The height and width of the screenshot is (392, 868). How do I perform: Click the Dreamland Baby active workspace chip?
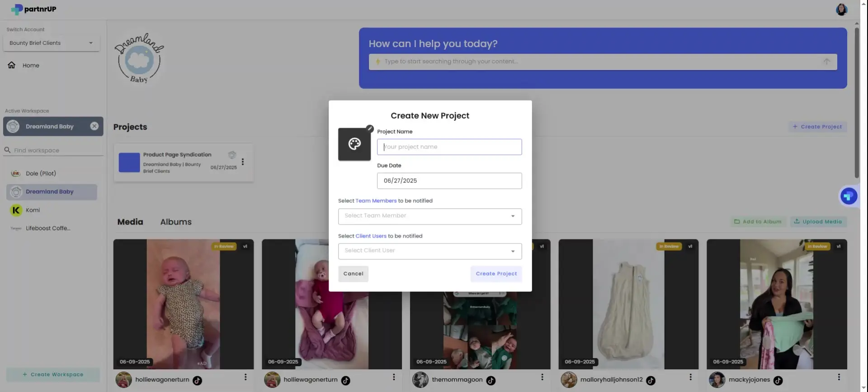pos(53,126)
